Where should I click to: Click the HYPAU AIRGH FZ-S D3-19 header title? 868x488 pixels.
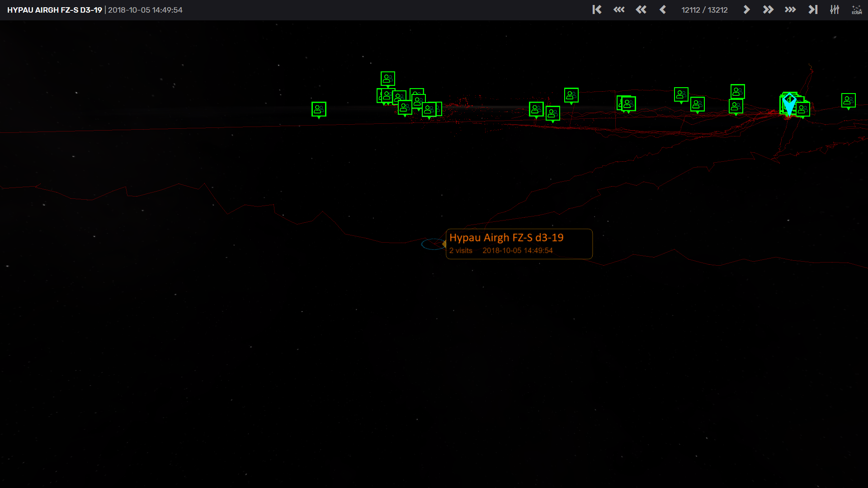(x=55, y=10)
